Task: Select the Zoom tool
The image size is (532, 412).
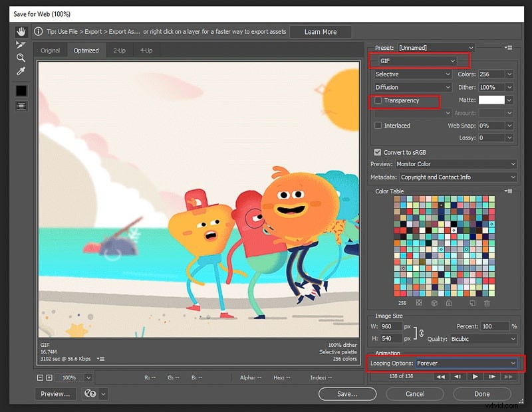Action: click(21, 58)
